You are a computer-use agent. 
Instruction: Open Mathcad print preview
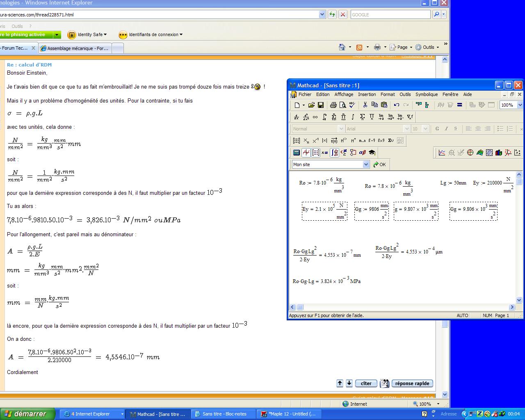[343, 105]
